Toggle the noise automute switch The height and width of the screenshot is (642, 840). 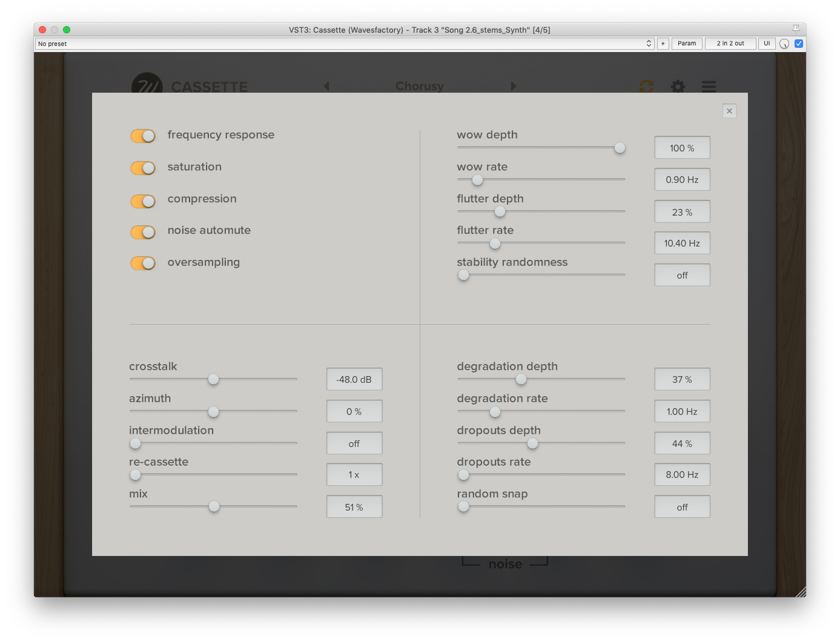click(x=143, y=232)
